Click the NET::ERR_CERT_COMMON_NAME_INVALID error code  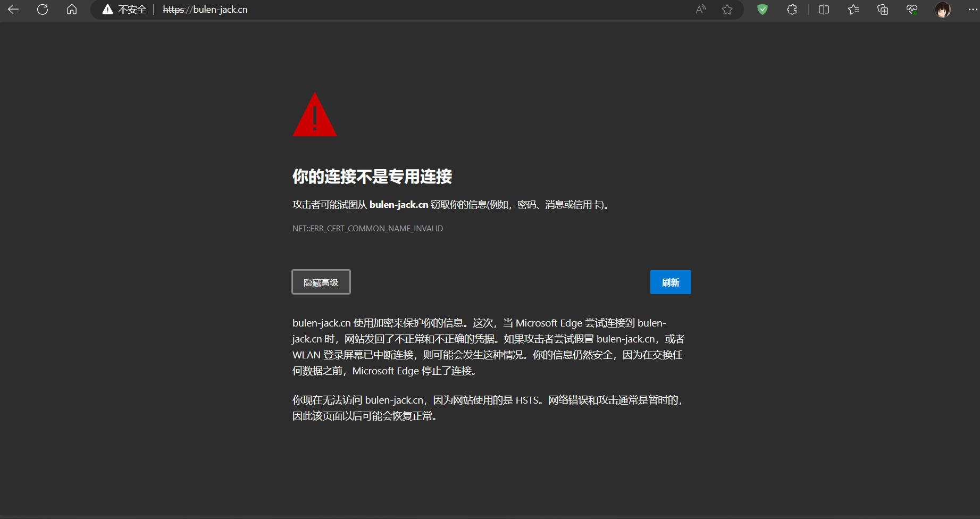(x=367, y=229)
